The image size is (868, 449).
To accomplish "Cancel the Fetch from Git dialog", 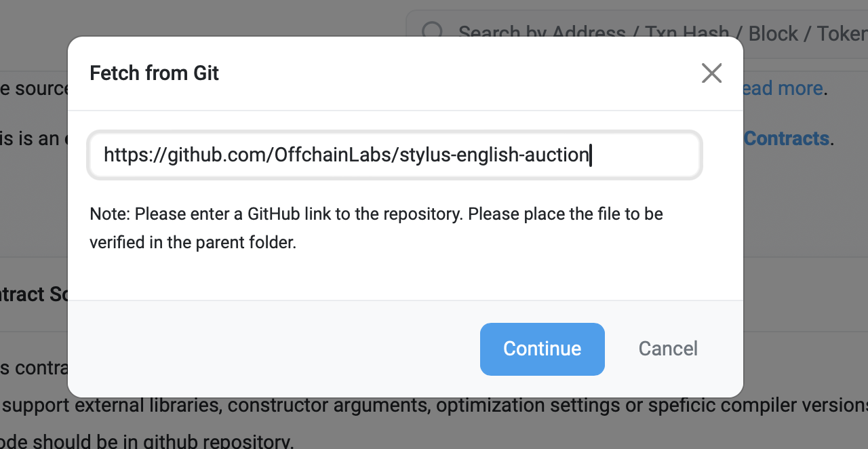I will 668,349.
